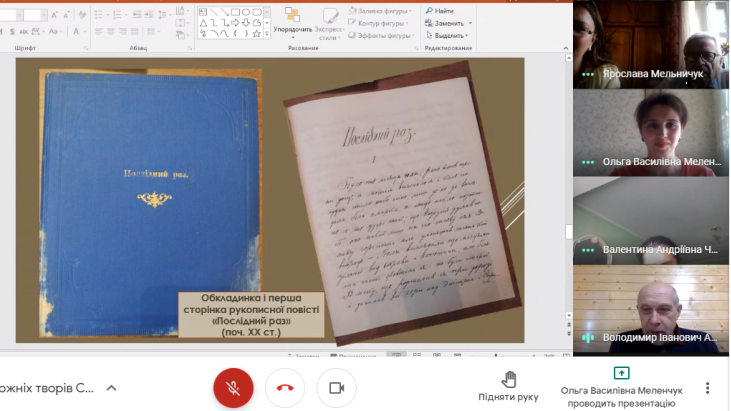Expand the shapes gallery list

click(267, 34)
